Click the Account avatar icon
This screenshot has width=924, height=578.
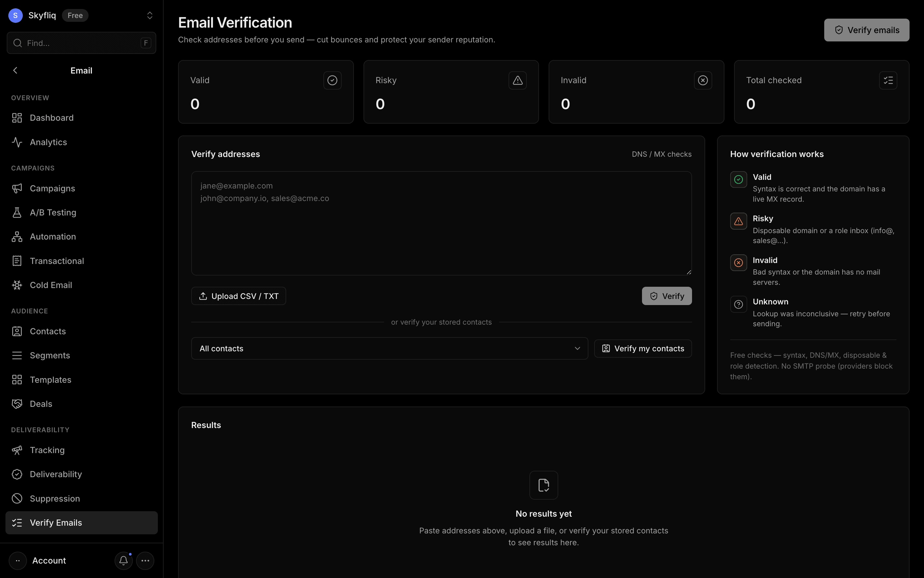(x=18, y=560)
